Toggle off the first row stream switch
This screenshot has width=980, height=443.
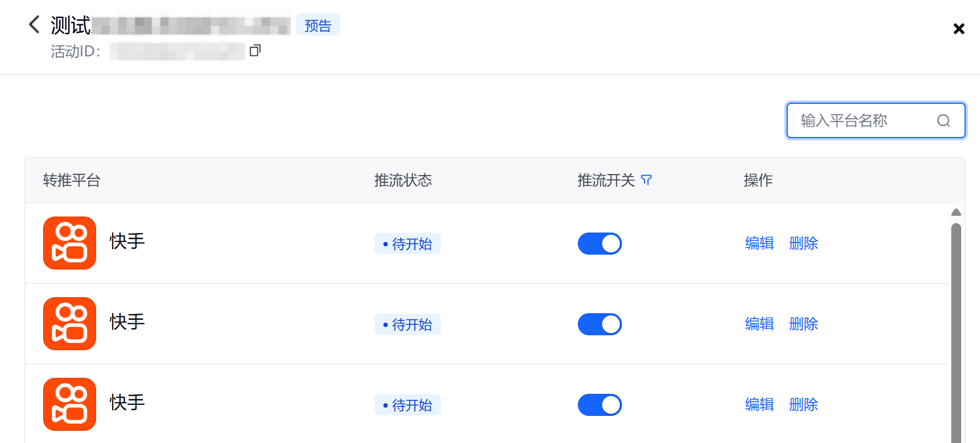[599, 244]
